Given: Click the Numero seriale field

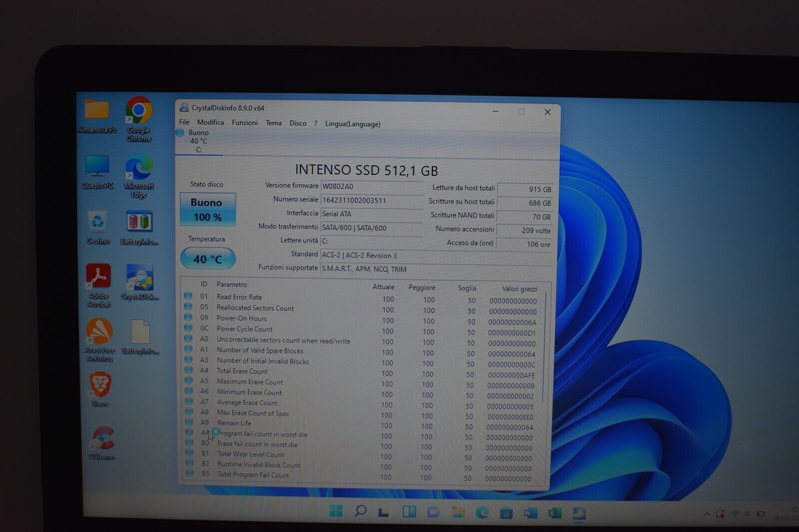Looking at the screenshot, I should (x=372, y=201).
